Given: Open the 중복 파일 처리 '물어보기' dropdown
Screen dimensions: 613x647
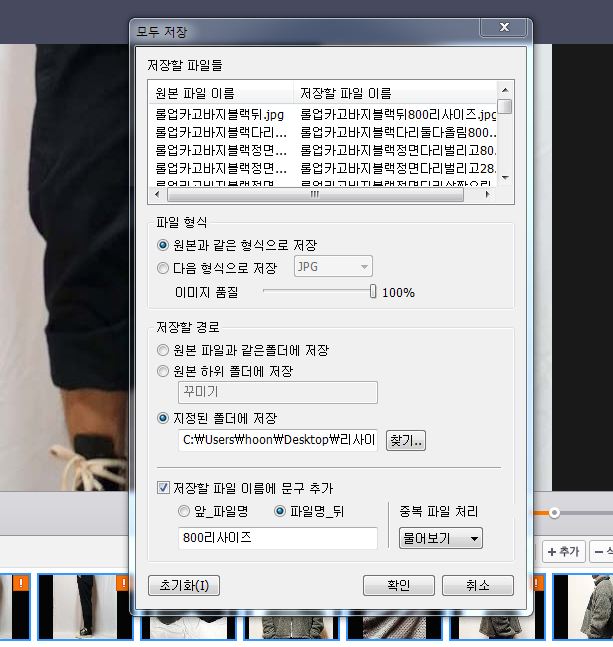Looking at the screenshot, I should [441, 538].
